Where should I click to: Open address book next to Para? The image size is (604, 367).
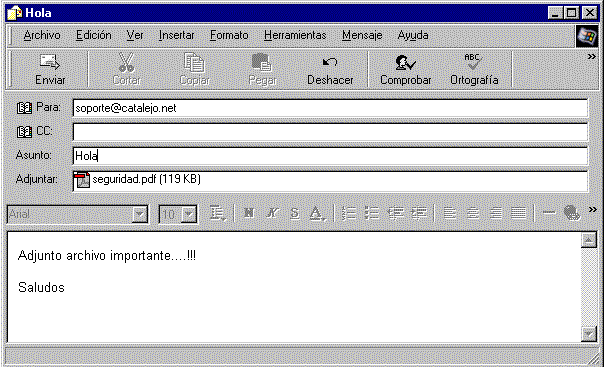coord(24,108)
